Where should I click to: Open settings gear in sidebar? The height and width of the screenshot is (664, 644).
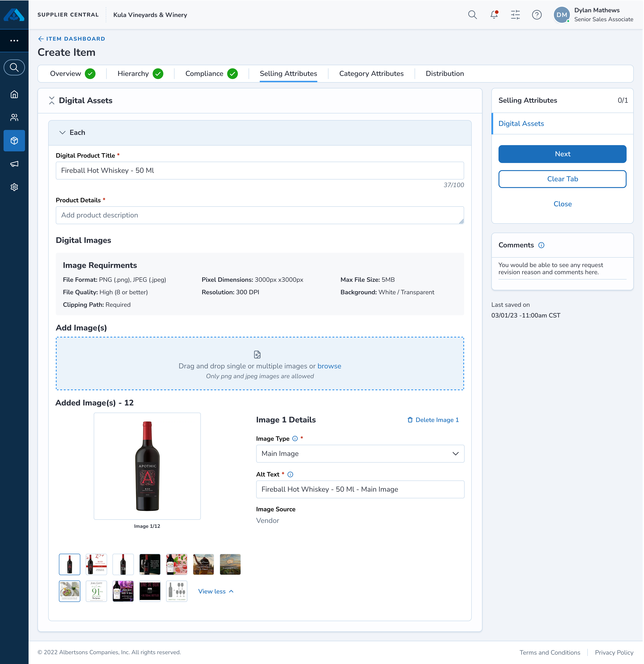[14, 187]
